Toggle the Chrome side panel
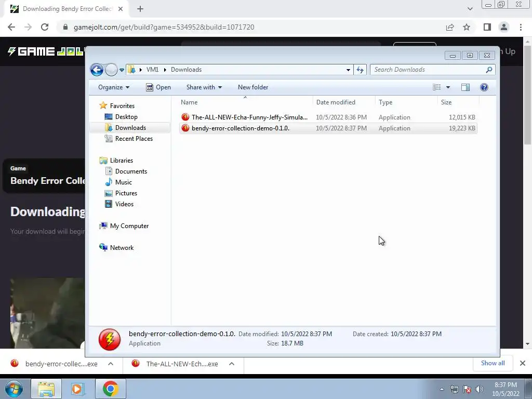532x399 pixels. click(x=487, y=27)
